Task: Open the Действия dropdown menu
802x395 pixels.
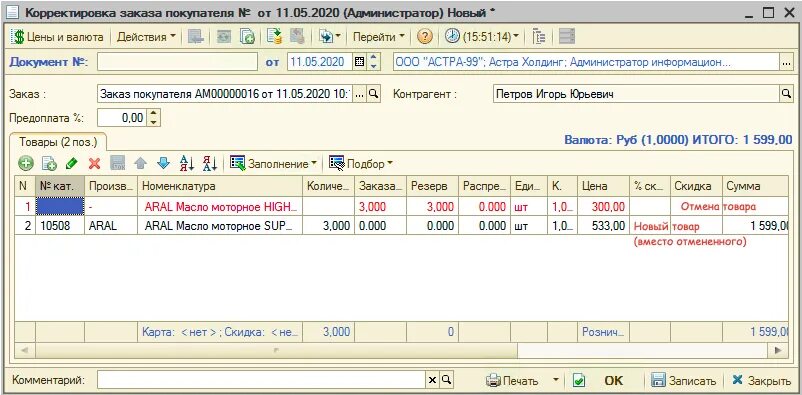Action: [x=146, y=37]
